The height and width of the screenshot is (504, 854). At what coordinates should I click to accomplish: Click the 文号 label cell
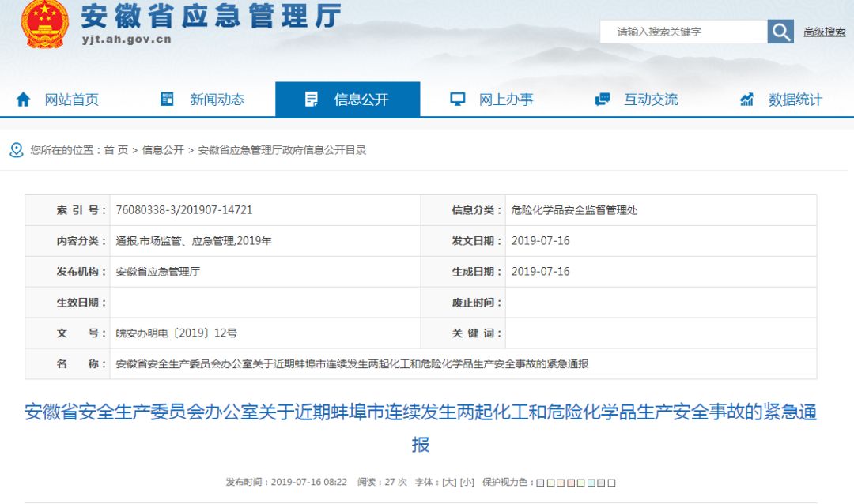click(67, 333)
